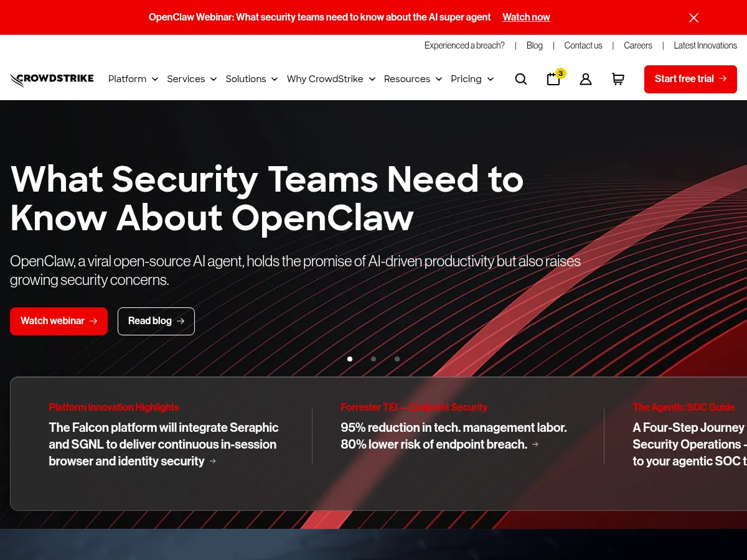This screenshot has height=560, width=747.
Task: Click the Start free trial button
Action: click(690, 79)
